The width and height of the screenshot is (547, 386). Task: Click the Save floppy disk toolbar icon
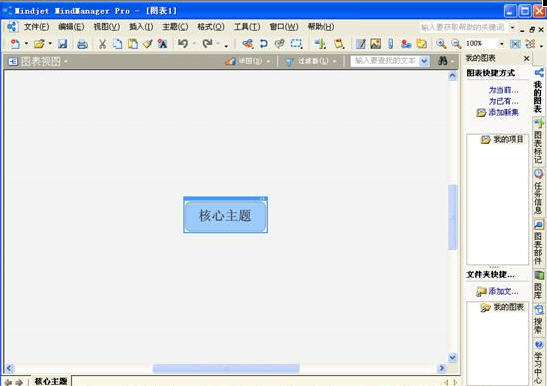[x=62, y=44]
